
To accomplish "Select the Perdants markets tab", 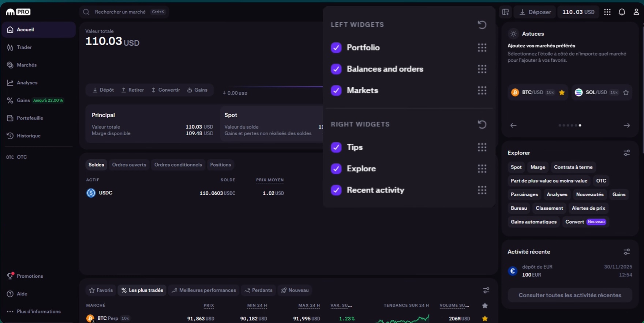I will 259,290.
